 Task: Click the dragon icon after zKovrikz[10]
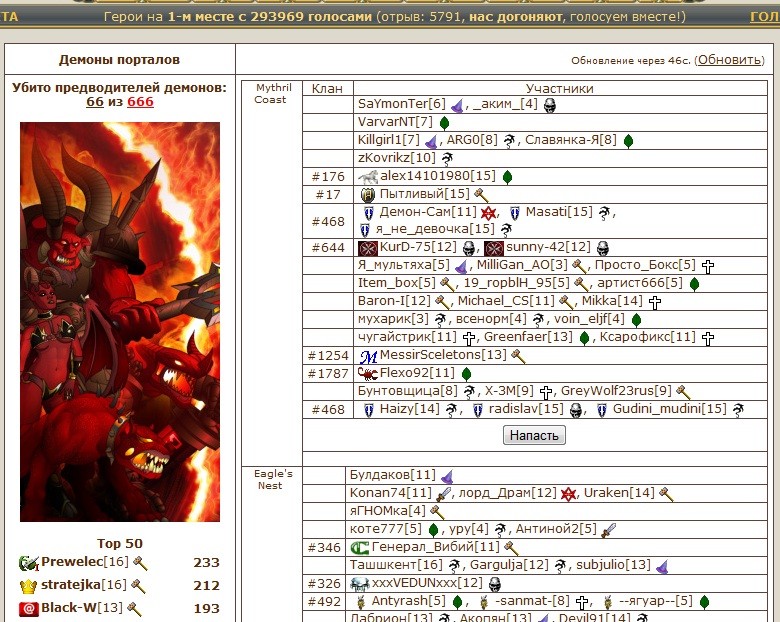pyautogui.click(x=447, y=159)
